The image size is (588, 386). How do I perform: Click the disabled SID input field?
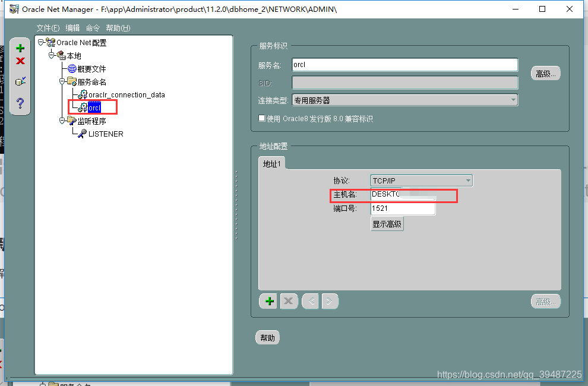coord(405,83)
